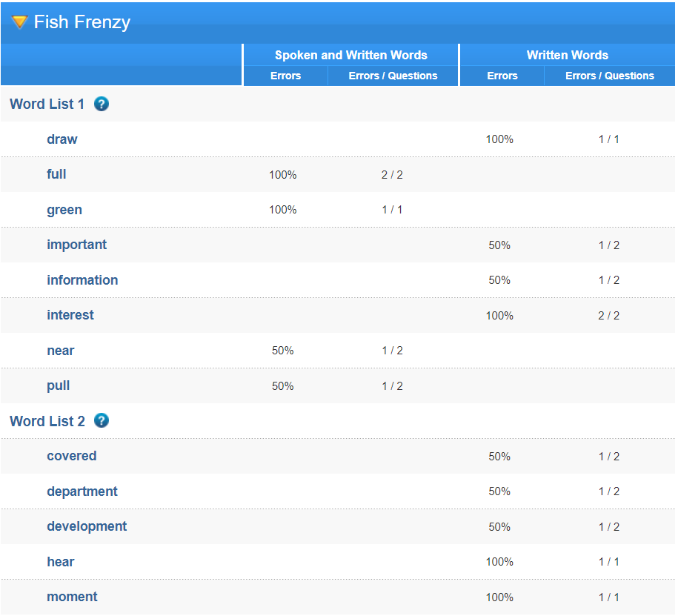Open the word 'important'
This screenshot has width=678, height=616.
[x=77, y=245]
